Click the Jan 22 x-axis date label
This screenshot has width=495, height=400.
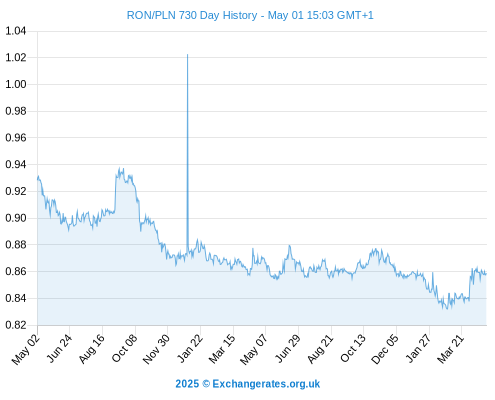pyautogui.click(x=190, y=348)
